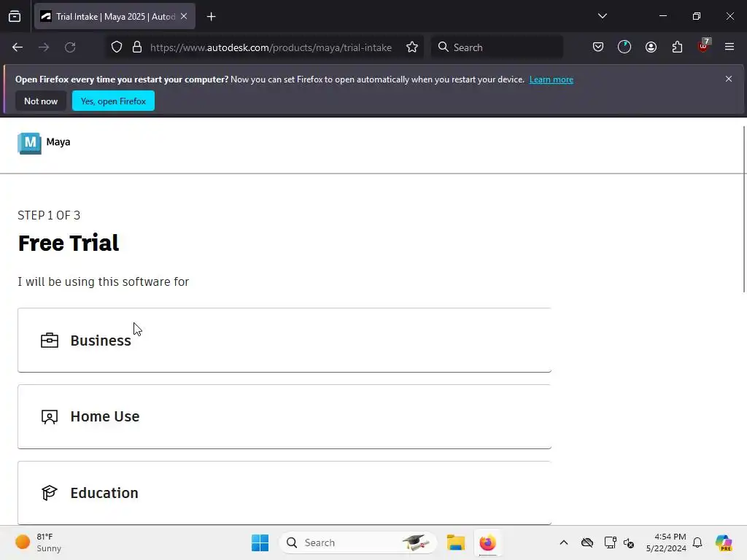The height and width of the screenshot is (560, 747).
Task: Close the Trial Intake Maya 2025 tab
Action: [184, 16]
